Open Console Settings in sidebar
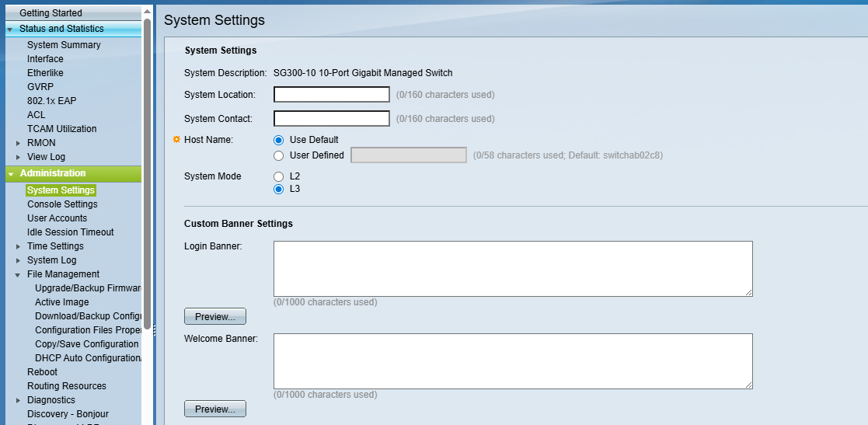This screenshot has width=868, height=425. [62, 204]
